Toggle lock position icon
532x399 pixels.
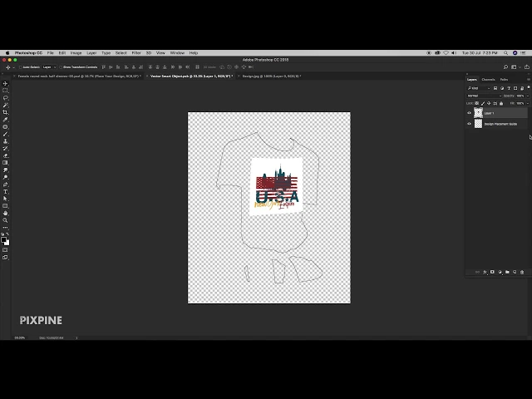pyautogui.click(x=489, y=103)
